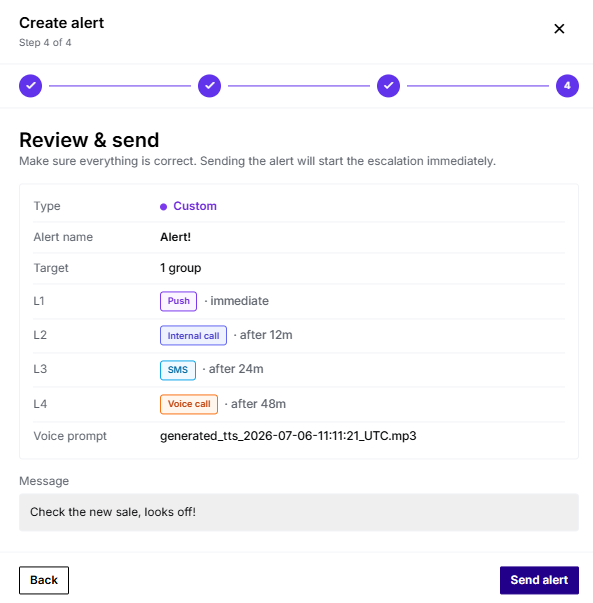
Task: Click the SMS badge in L3
Action: [178, 370]
